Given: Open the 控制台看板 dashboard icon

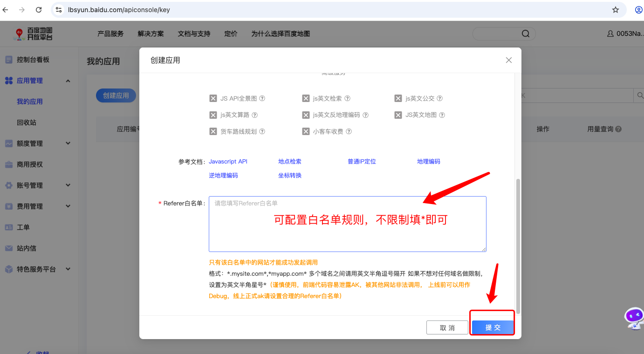Looking at the screenshot, I should point(8,60).
